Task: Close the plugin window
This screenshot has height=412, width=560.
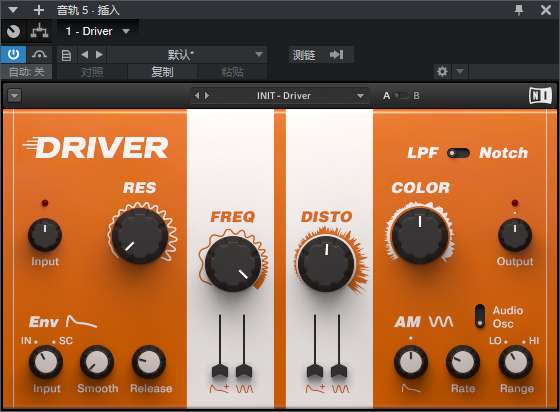Action: click(545, 10)
